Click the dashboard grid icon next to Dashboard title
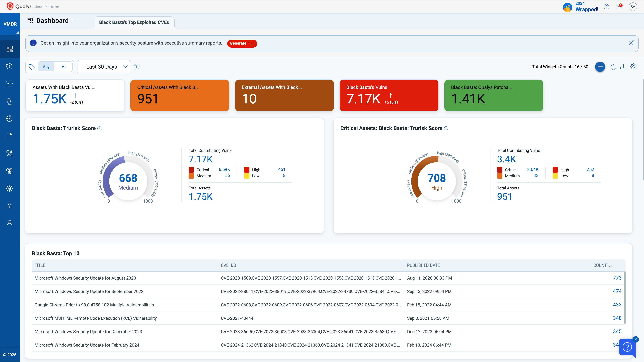Image resolution: width=644 pixels, height=362 pixels. [30, 21]
